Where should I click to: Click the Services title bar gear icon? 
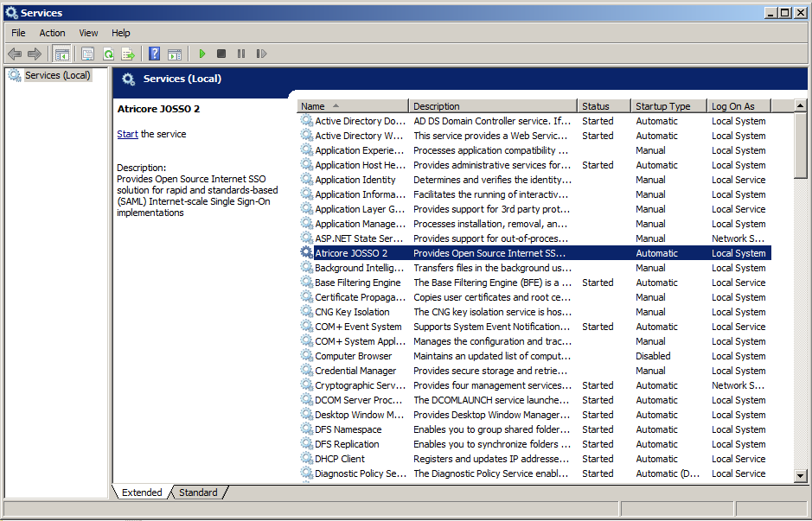coord(11,12)
